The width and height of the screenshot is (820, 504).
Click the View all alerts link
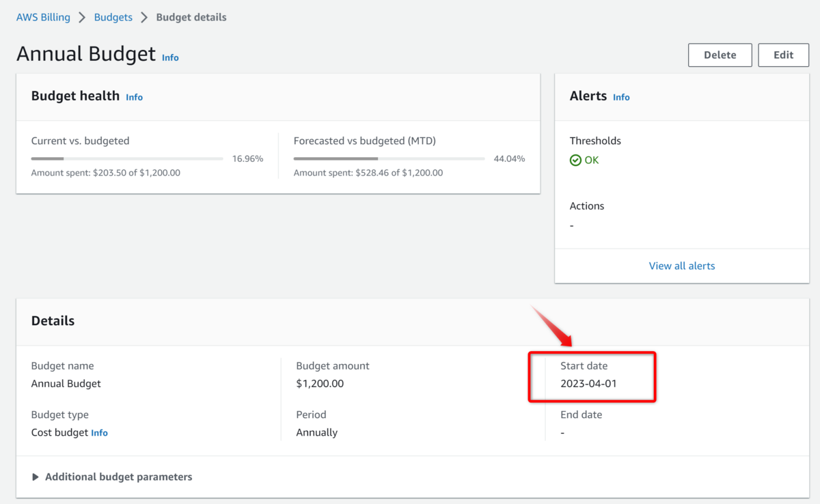point(681,266)
